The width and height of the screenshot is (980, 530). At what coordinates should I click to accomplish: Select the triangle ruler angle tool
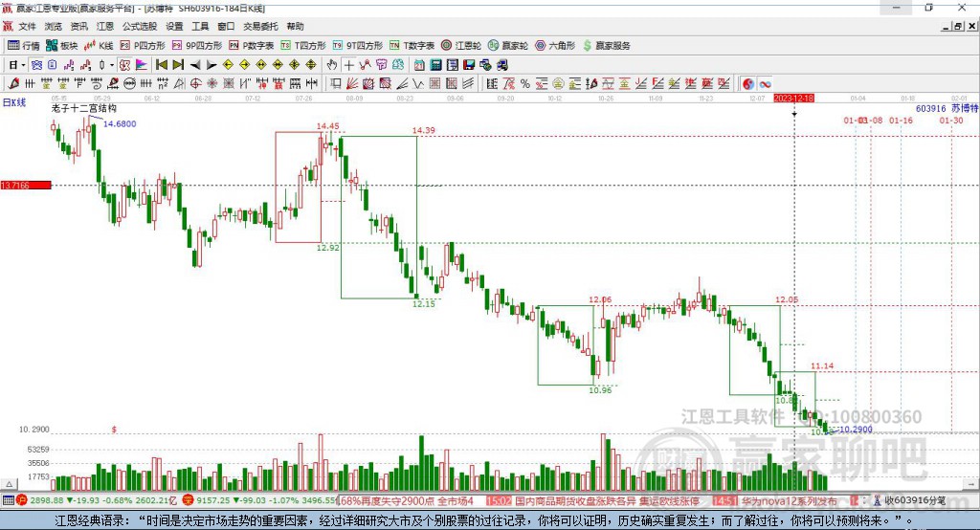click(x=179, y=84)
